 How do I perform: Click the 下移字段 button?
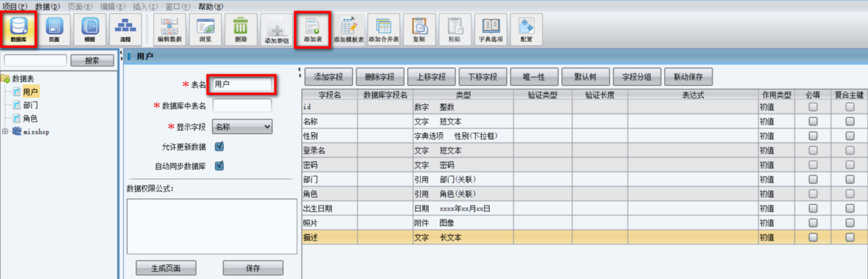coord(483,76)
